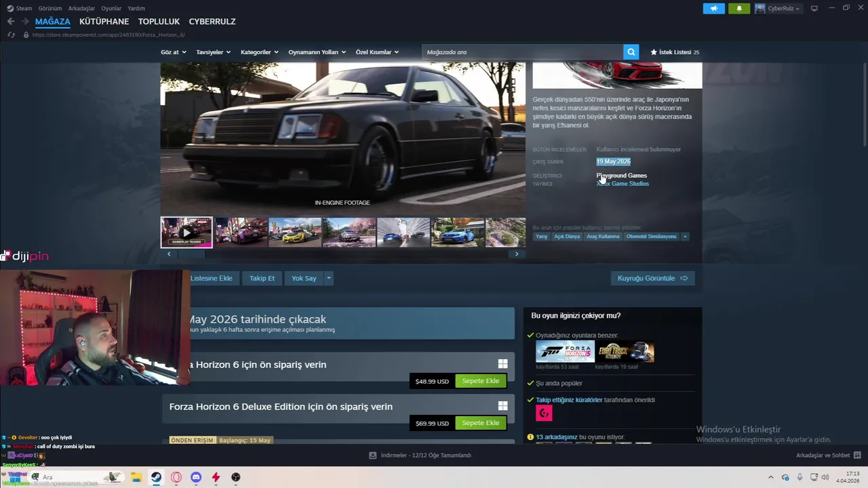Reload the store page
Viewport: 868px width, 488px height.
click(11, 35)
